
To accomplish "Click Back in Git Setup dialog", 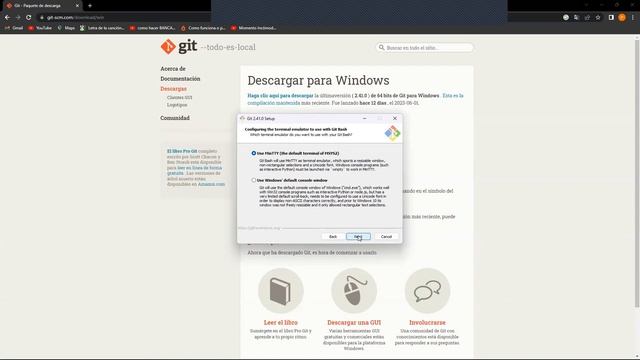I will [x=333, y=237].
